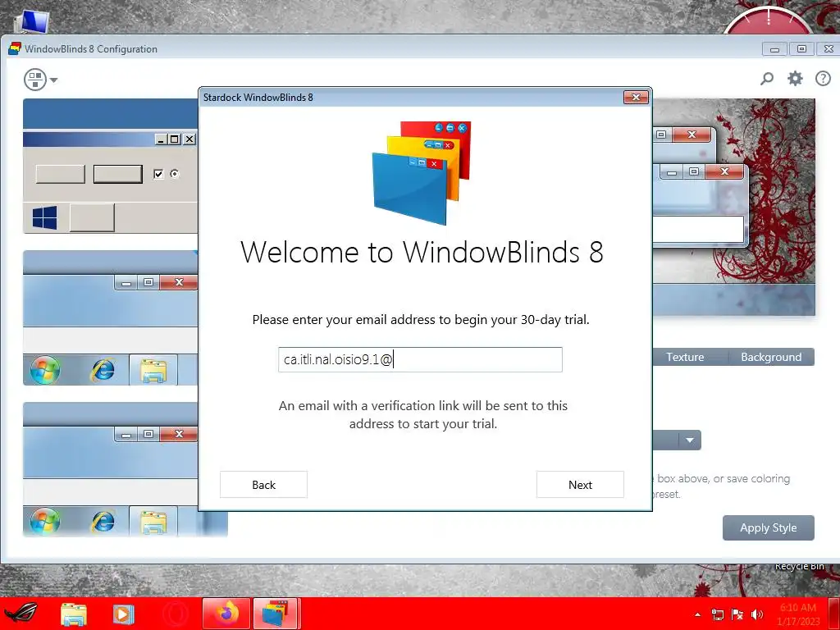840x630 pixels.
Task: Switch to the Background tab
Action: [x=771, y=357]
